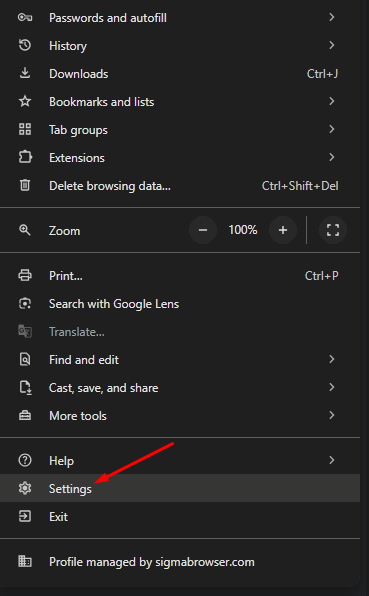This screenshot has height=596, width=369.
Task: Click the printer icon beside Print
Action: pos(25,275)
